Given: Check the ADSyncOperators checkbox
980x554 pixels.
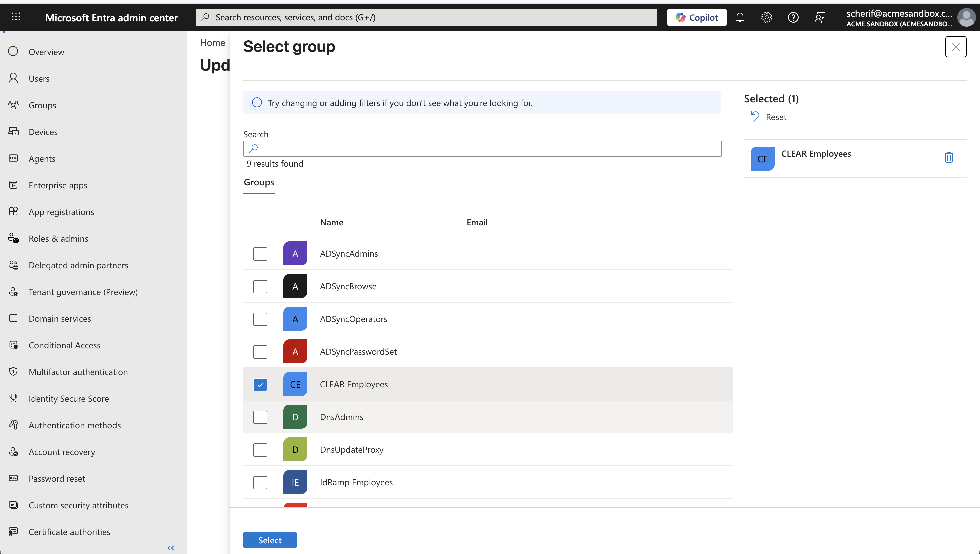Looking at the screenshot, I should (x=260, y=319).
